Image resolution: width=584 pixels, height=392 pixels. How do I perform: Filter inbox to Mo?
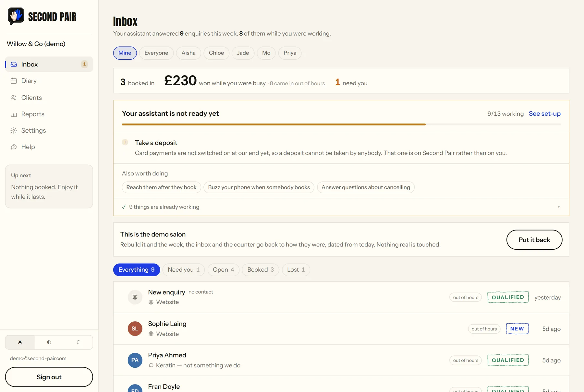[266, 53]
